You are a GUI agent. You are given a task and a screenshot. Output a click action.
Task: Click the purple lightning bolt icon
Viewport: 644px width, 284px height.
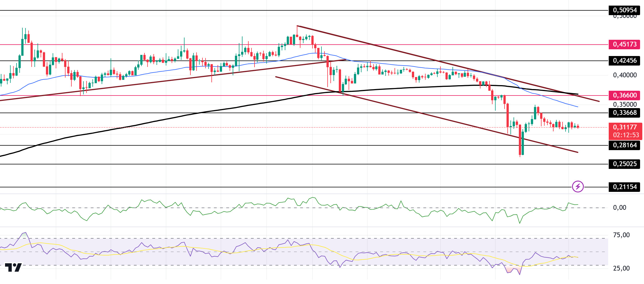[x=578, y=187]
